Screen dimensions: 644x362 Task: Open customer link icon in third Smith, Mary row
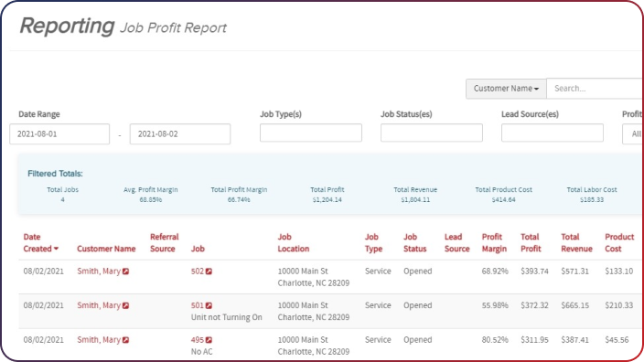(x=125, y=340)
